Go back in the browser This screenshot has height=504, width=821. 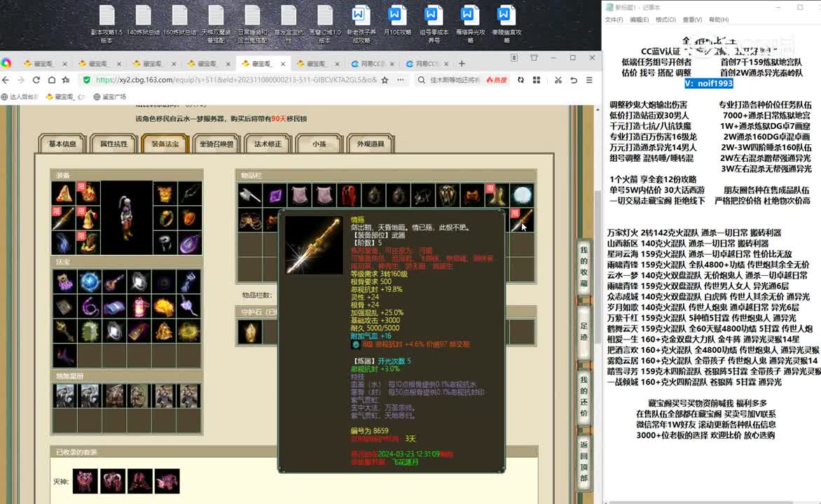pyautogui.click(x=6, y=80)
